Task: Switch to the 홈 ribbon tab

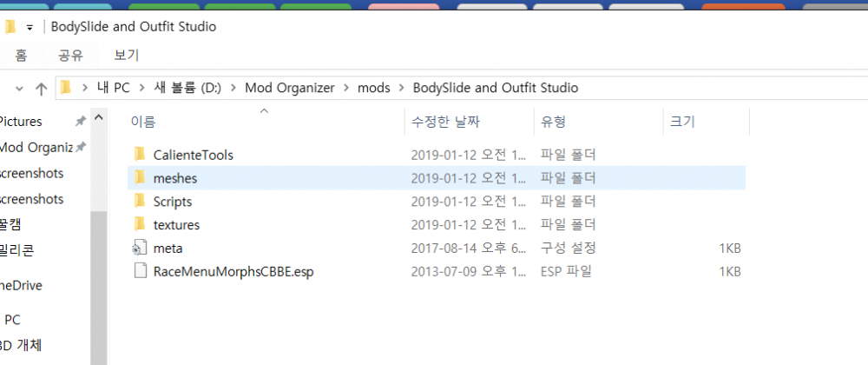Action: pyautogui.click(x=21, y=56)
